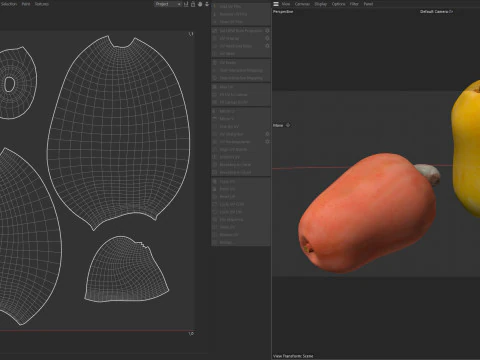Click the Mirror U icon
The image size is (480, 360).
(215, 111)
